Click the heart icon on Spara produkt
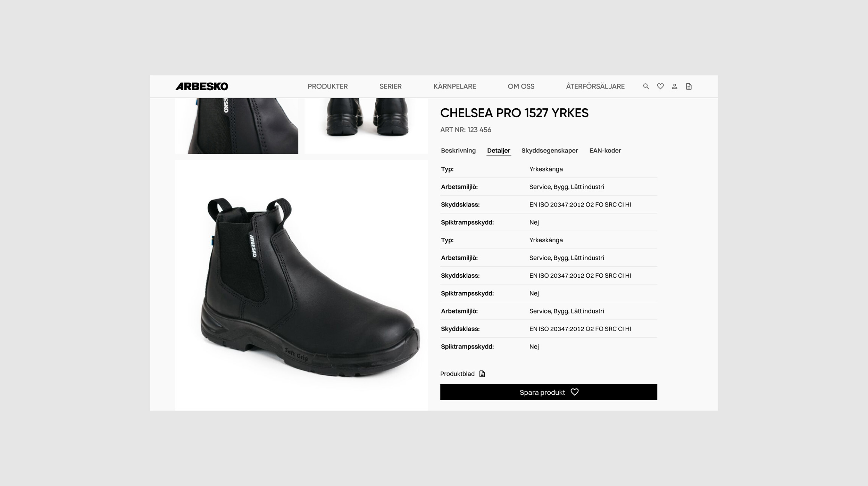This screenshot has width=868, height=486. [575, 392]
